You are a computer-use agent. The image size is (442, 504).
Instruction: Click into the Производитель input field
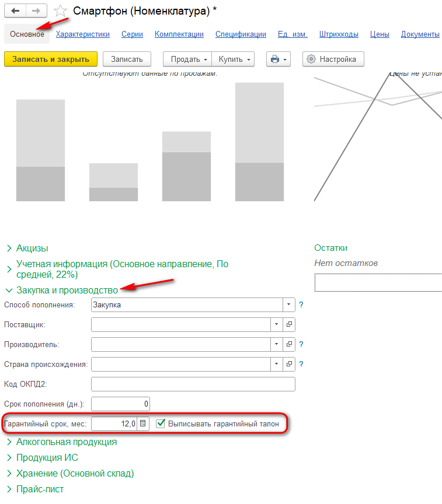click(181, 344)
